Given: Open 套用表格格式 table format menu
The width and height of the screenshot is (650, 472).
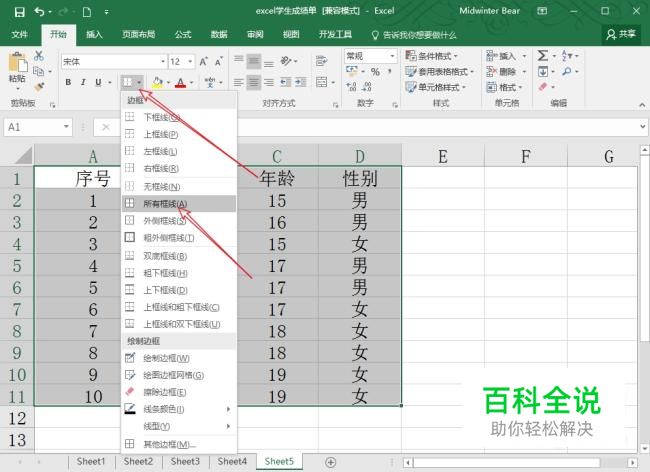Looking at the screenshot, I should (x=439, y=71).
